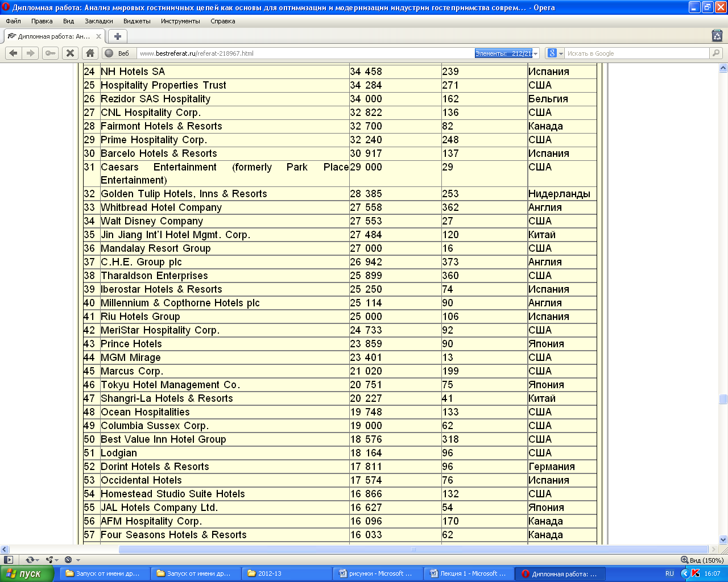Open the Вид (150%) zoom control
Viewport: 728px width, 582px height.
[x=702, y=560]
